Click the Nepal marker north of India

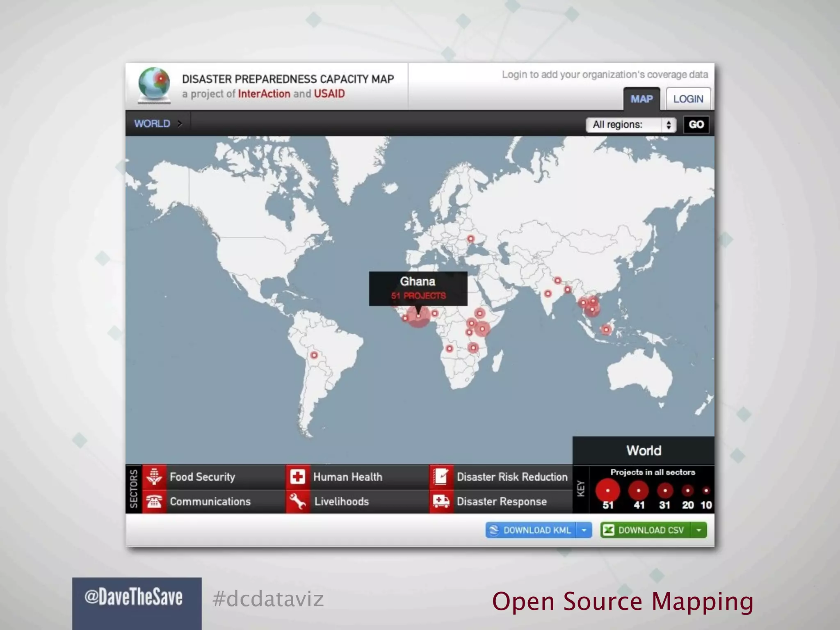click(558, 281)
